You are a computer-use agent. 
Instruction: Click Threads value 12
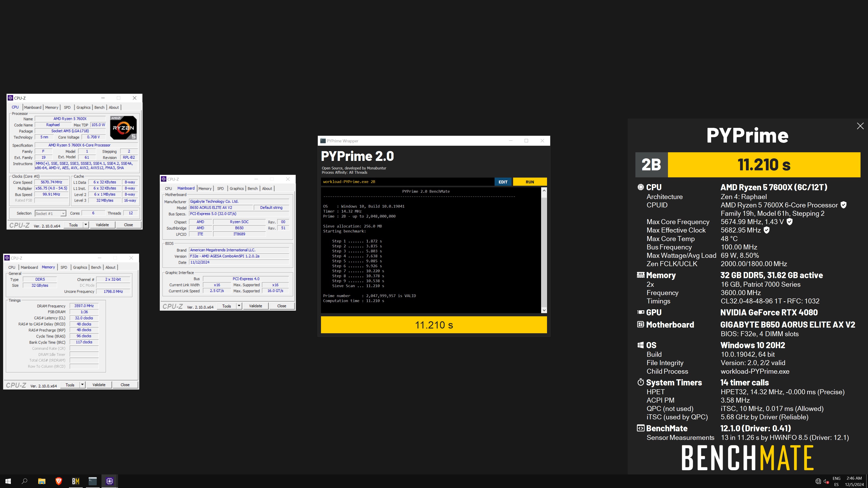[131, 213]
